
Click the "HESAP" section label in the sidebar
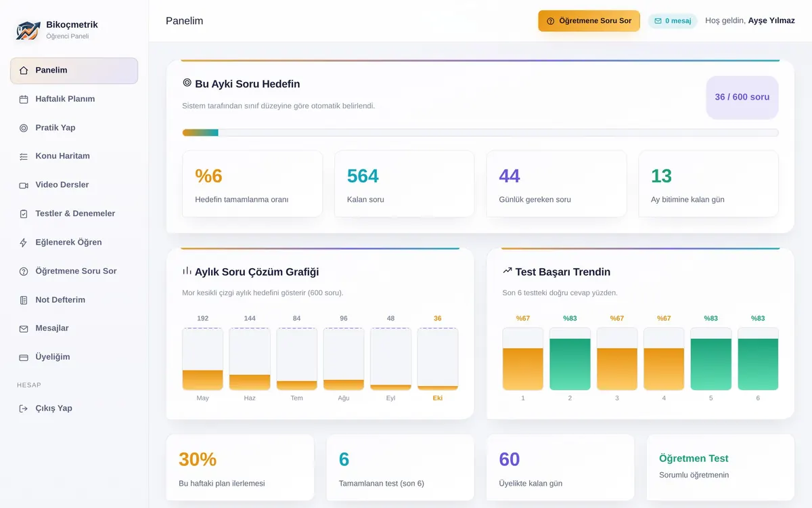(29, 385)
